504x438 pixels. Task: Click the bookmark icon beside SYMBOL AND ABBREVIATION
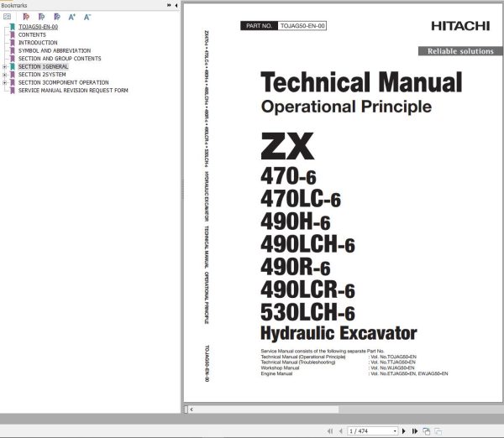click(x=13, y=50)
